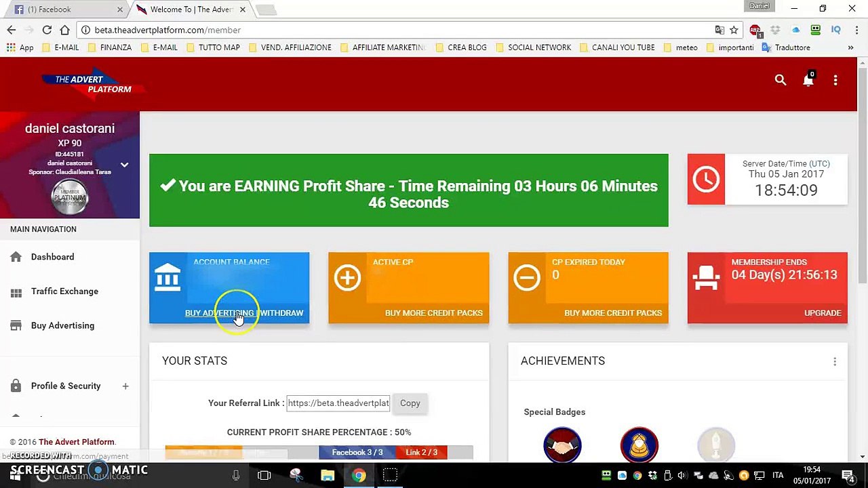Reload the page in the browser
Viewport: 868px width, 488px height.
tap(47, 30)
